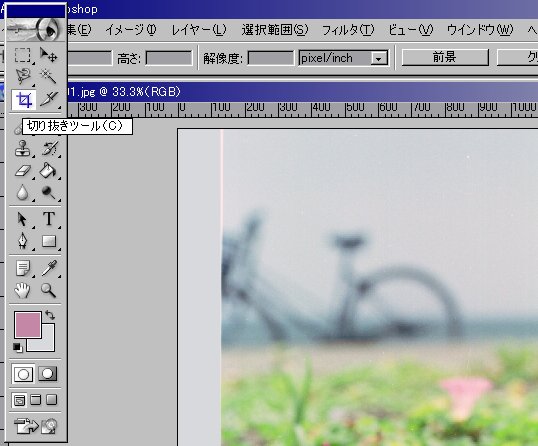Open the フィルタ(T) menu
538x446 pixels.
click(348, 30)
